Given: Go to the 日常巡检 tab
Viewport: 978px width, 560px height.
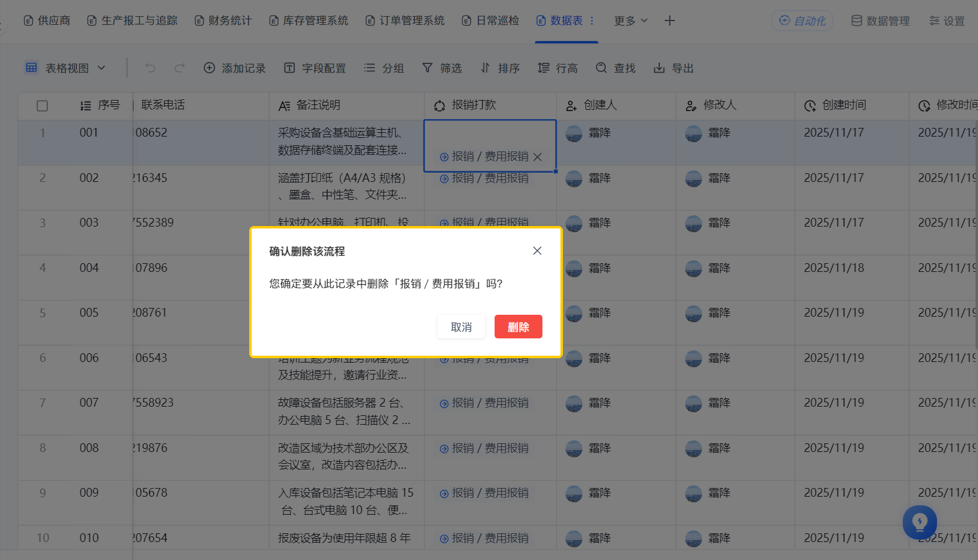Looking at the screenshot, I should [490, 20].
